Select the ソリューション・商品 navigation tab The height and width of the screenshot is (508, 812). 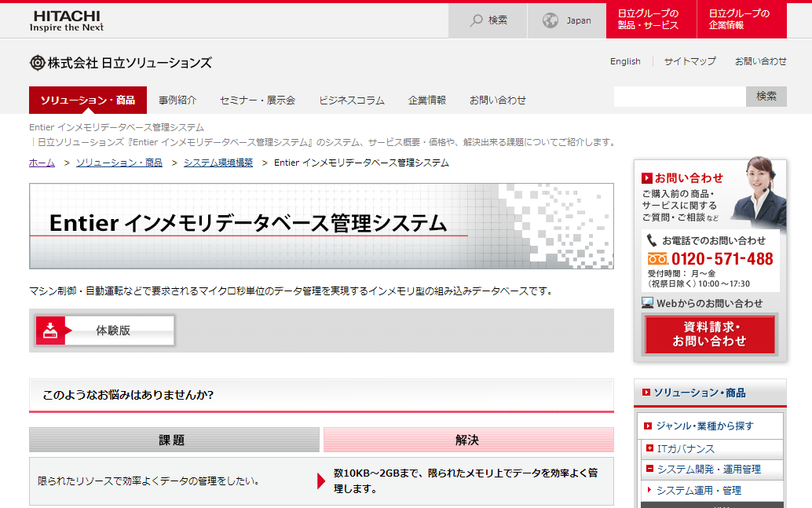click(x=88, y=100)
